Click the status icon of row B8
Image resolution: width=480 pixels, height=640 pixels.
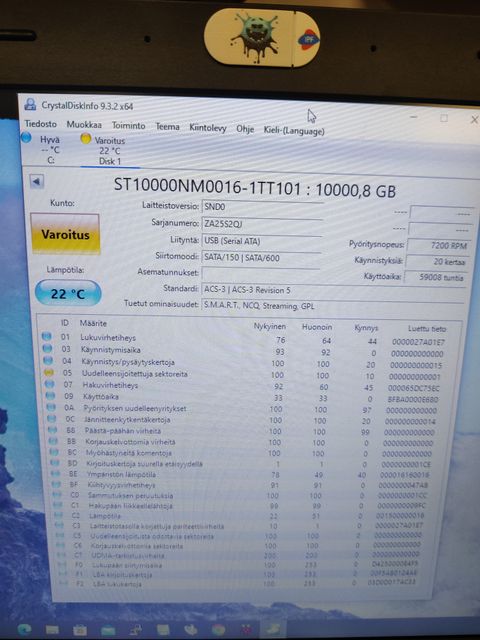pyautogui.click(x=53, y=429)
